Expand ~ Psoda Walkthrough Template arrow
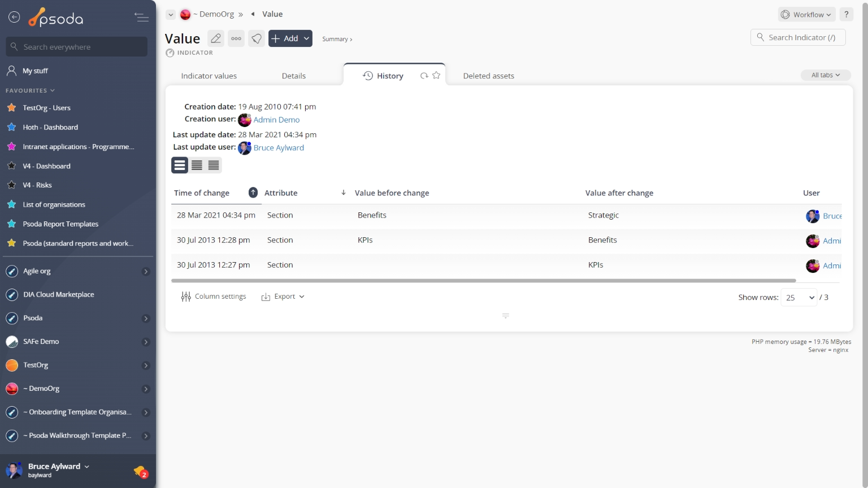Image resolution: width=868 pixels, height=488 pixels. (146, 436)
